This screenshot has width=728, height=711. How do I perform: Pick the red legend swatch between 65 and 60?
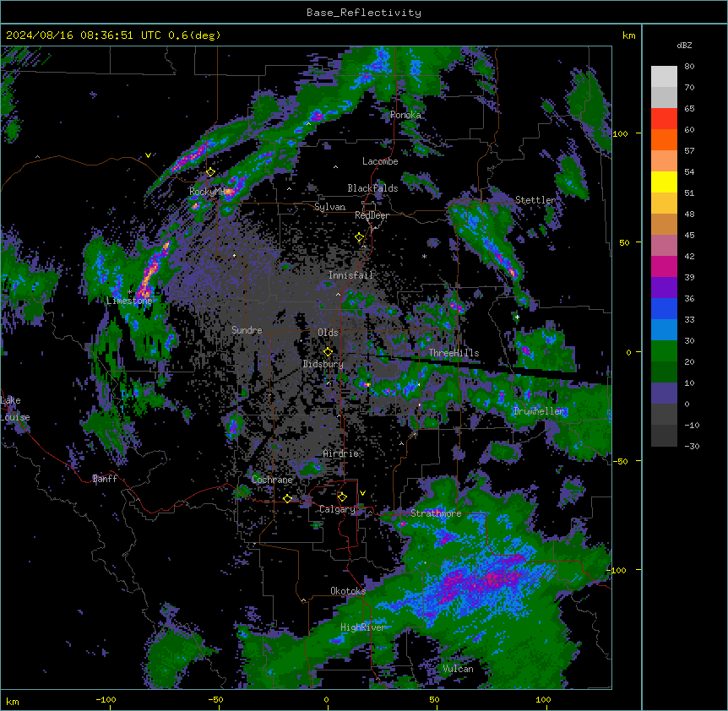[x=664, y=119]
